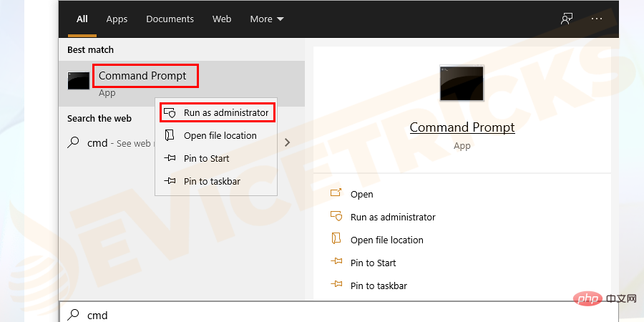This screenshot has height=322, width=644.
Task: Click the pin icon next to Pin to Start in context menu
Action: (170, 159)
